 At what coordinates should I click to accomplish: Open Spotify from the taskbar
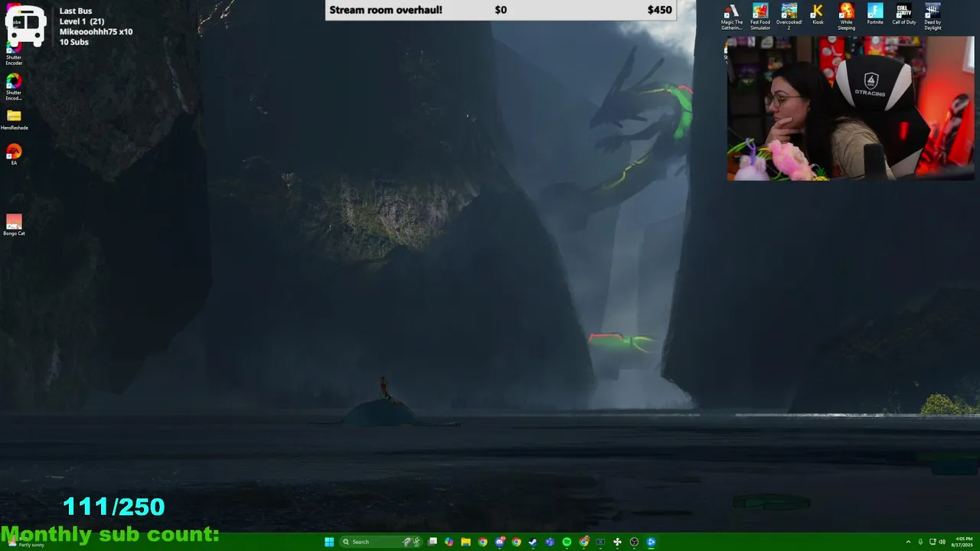[567, 542]
